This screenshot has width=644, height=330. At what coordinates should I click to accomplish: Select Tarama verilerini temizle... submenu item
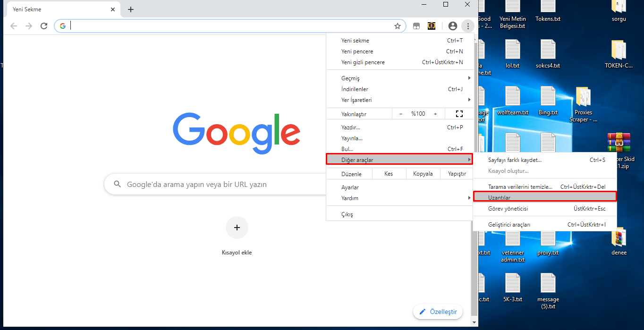coord(545,187)
